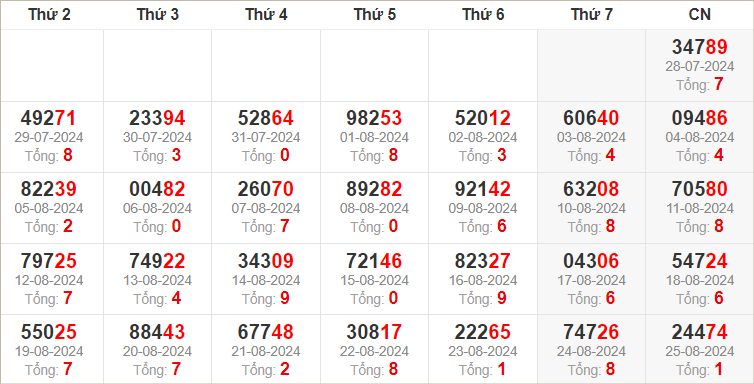Click number 74922 dated 13-08-2024
The image size is (754, 384).
pyautogui.click(x=157, y=260)
